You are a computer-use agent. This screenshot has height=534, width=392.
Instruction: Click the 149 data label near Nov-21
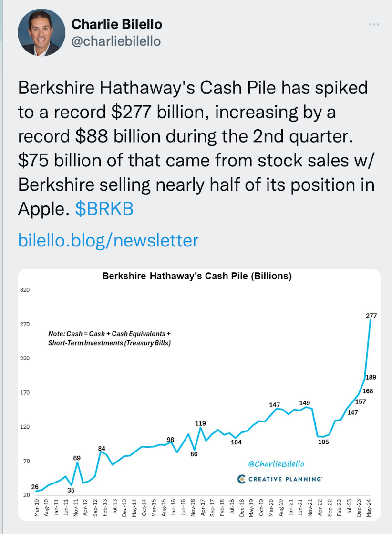click(x=304, y=403)
